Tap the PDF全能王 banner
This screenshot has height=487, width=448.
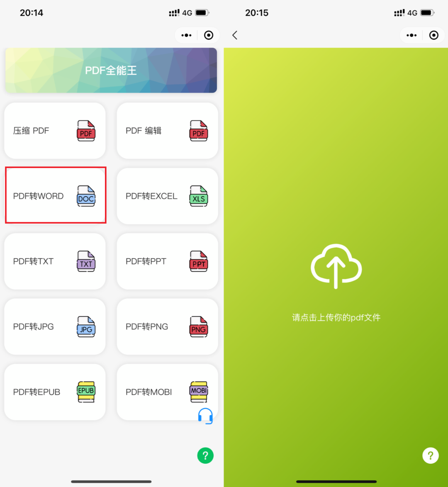pos(111,70)
